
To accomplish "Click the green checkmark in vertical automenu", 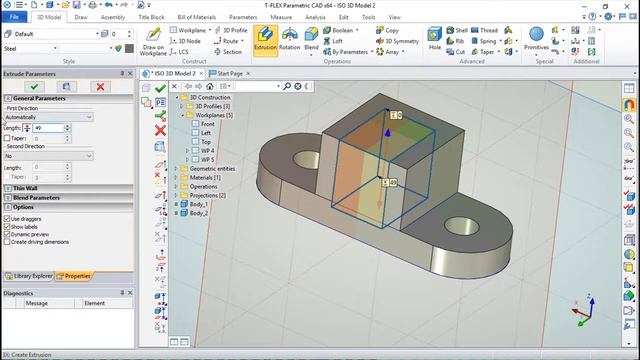I will [x=160, y=88].
